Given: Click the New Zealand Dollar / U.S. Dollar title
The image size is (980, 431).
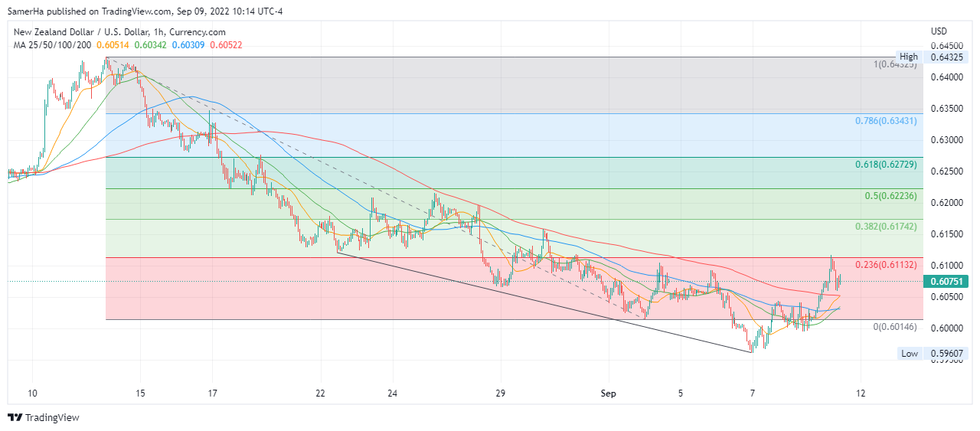Looking at the screenshot, I should [x=119, y=32].
